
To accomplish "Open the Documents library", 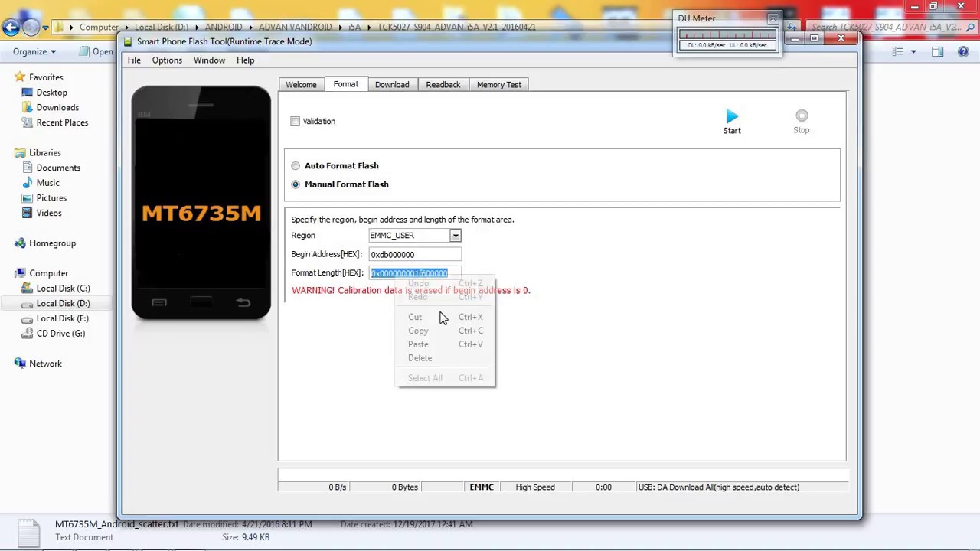I will pos(58,168).
